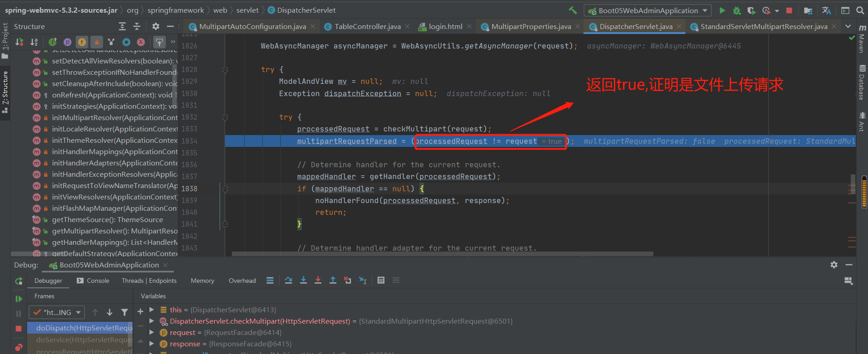Open Debug panel settings gear

[x=834, y=265]
